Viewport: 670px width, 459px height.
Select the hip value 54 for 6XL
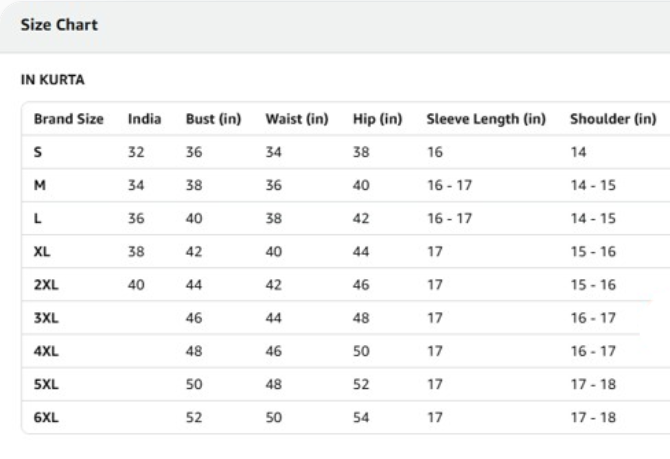pos(361,418)
